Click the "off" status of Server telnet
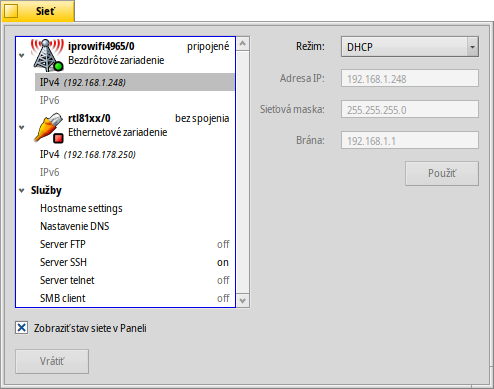 pos(223,280)
